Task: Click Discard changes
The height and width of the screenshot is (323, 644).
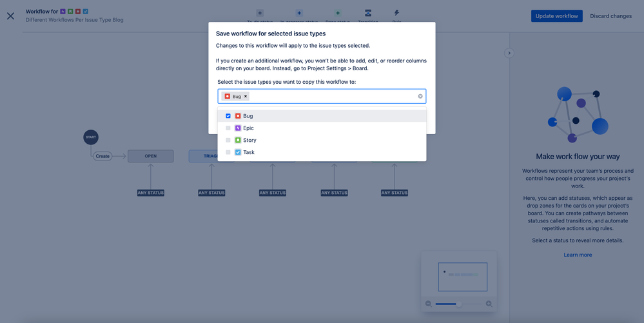Action: (610, 16)
